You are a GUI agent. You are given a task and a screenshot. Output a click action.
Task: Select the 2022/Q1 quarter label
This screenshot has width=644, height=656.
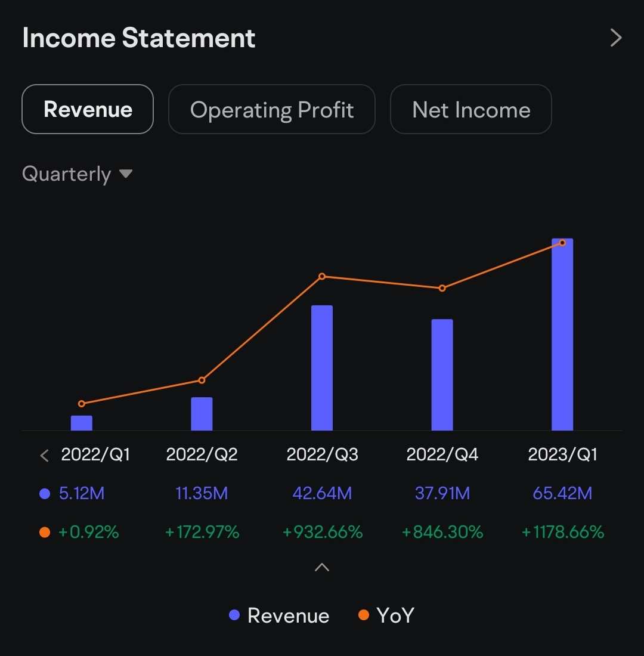point(95,455)
